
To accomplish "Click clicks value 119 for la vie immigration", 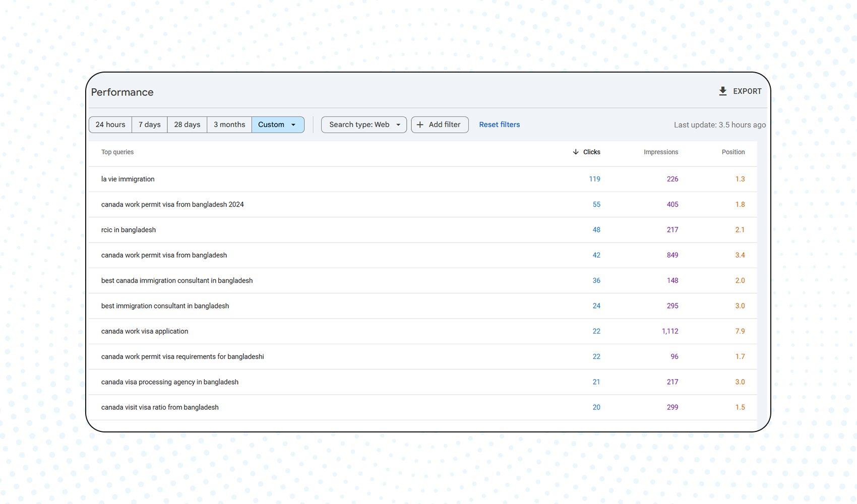I will (594, 179).
